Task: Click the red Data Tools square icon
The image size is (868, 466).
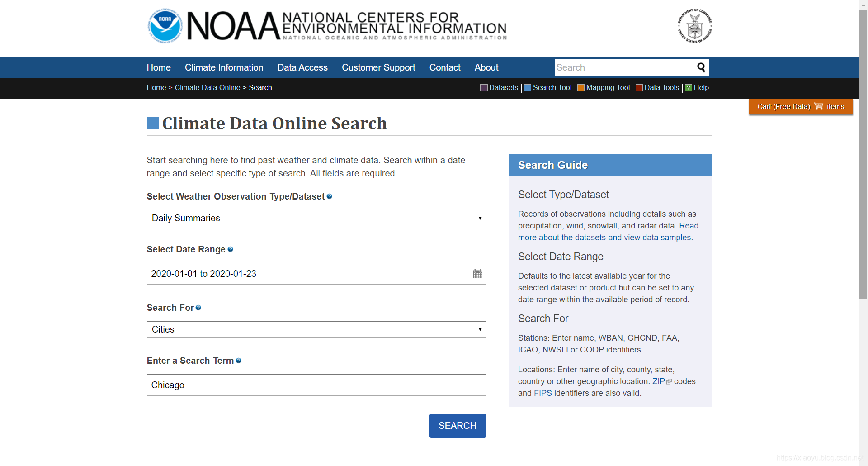Action: click(x=639, y=88)
